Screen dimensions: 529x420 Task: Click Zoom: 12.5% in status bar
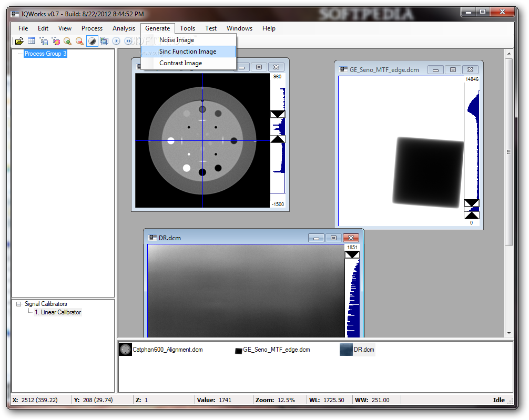275,400
